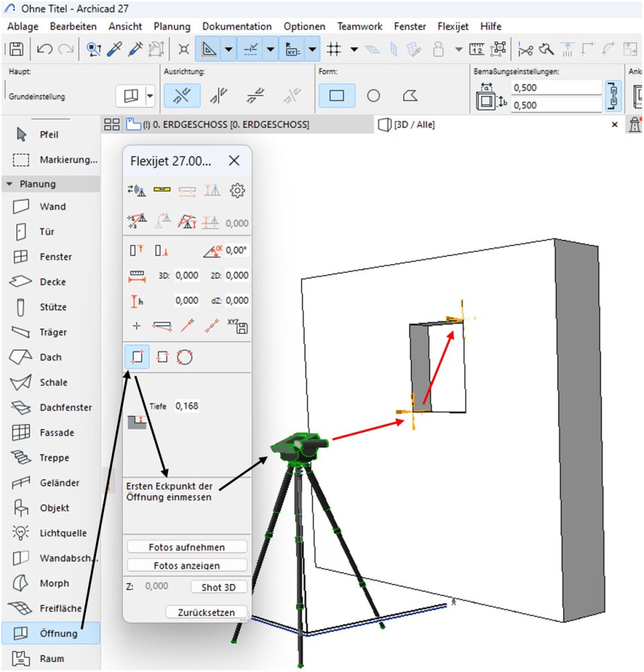Click Fotos aufnehmen button
The image size is (644, 672).
[187, 547]
